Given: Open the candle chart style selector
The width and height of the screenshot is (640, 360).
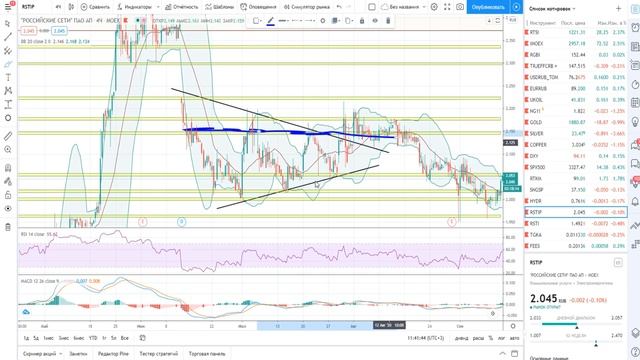Looking at the screenshot, I should click(71, 7).
